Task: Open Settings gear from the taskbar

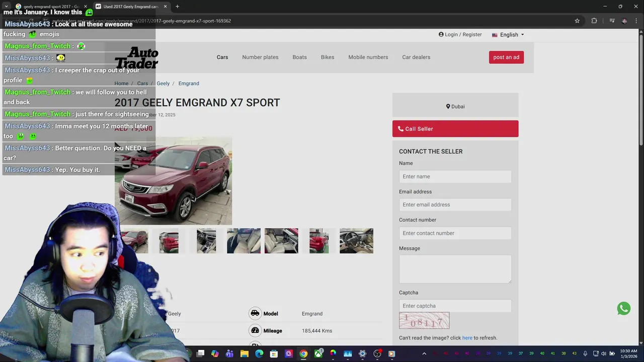Action: [362, 353]
